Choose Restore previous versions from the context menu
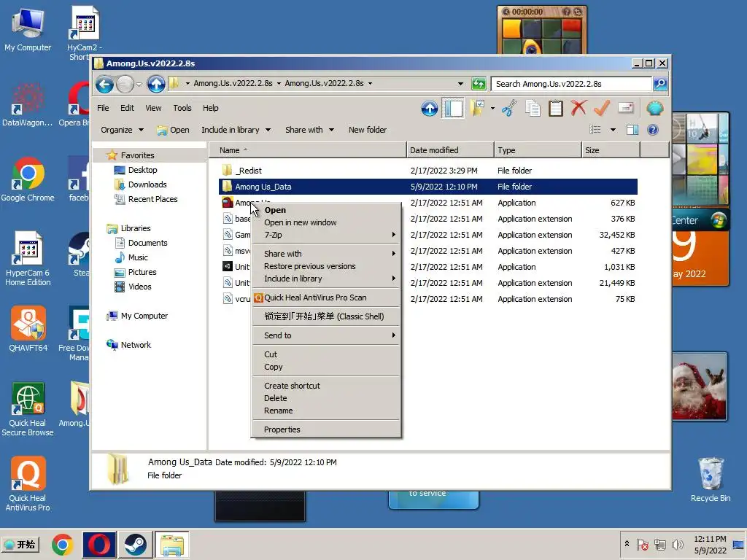 coord(326,266)
